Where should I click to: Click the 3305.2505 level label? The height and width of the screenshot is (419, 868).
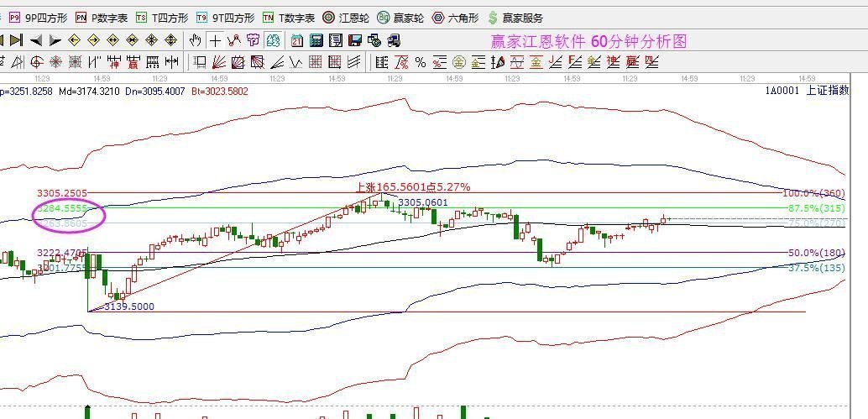62,193
